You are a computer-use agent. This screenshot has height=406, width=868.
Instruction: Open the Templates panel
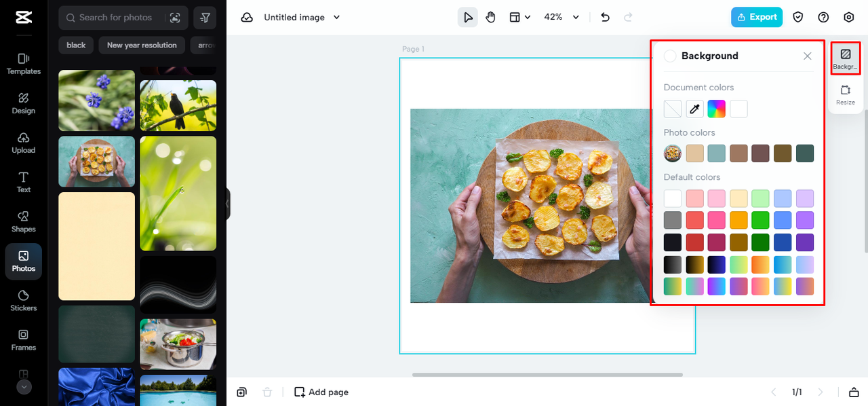[24, 64]
